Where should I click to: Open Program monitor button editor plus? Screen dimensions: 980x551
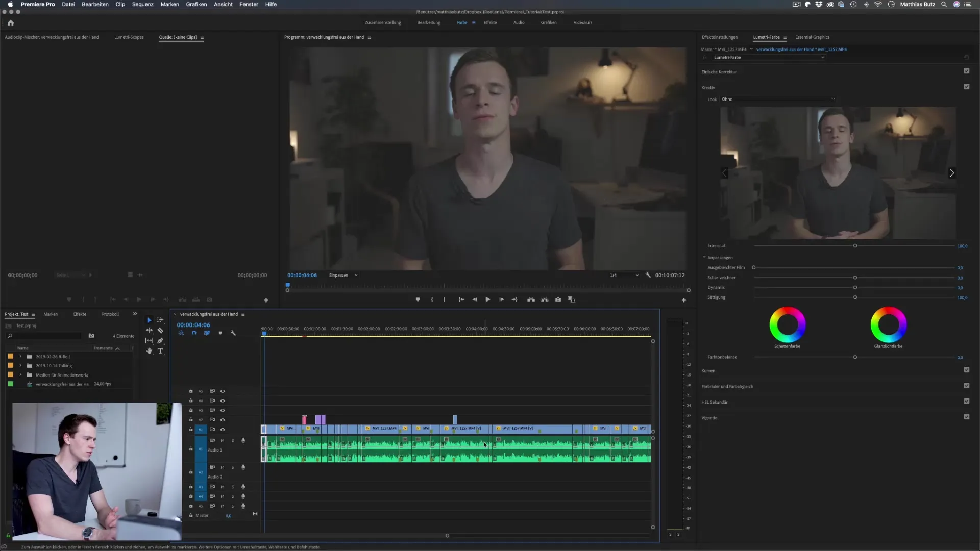click(684, 300)
